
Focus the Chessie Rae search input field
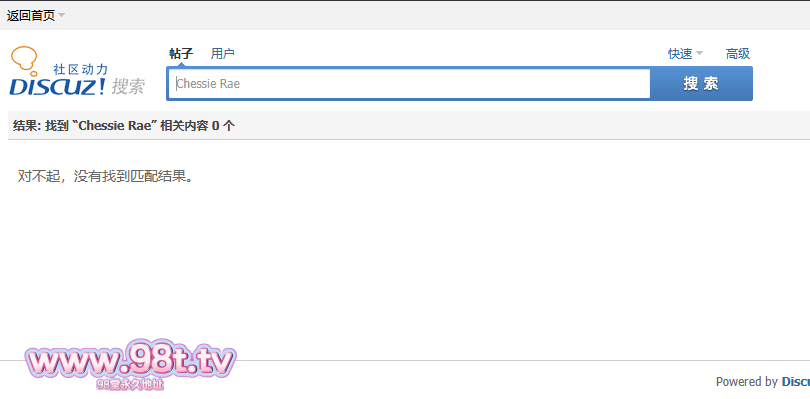coord(409,83)
